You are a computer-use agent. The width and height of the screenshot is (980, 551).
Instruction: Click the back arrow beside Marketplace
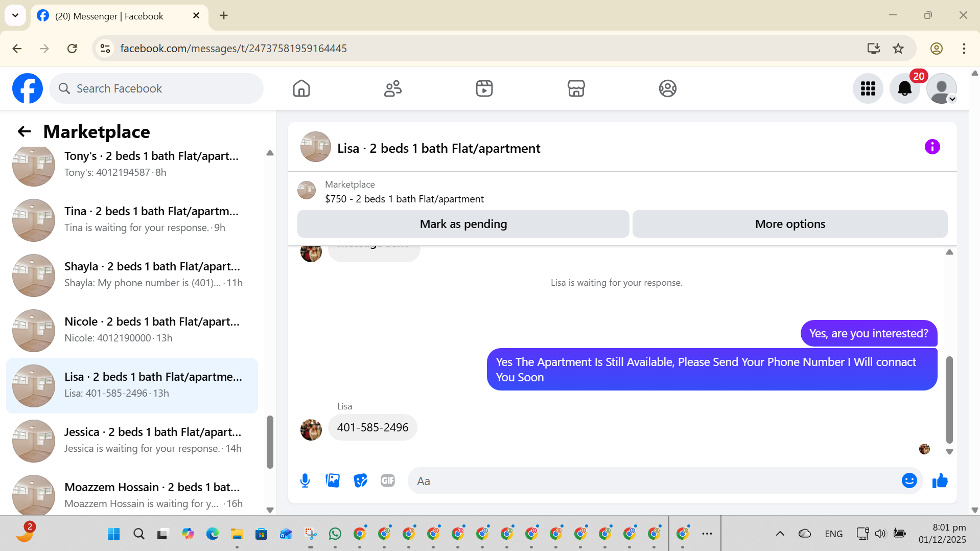click(x=24, y=132)
